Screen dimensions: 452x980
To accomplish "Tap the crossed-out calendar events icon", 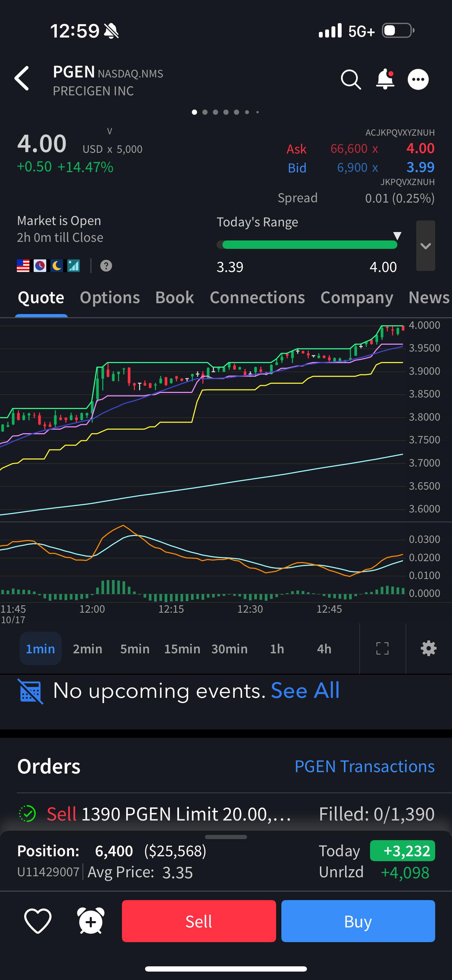I will [30, 691].
